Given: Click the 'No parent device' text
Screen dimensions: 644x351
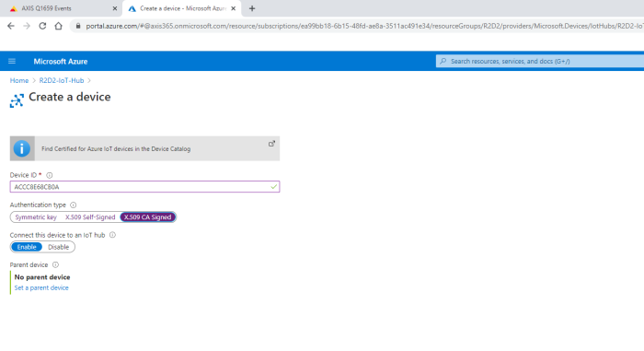Looking at the screenshot, I should point(42,277).
